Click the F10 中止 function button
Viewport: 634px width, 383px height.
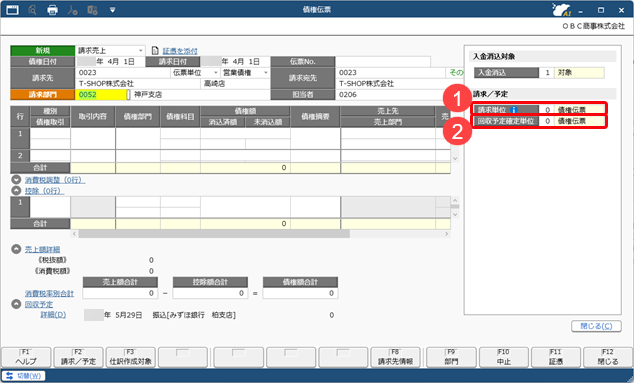[504, 357]
